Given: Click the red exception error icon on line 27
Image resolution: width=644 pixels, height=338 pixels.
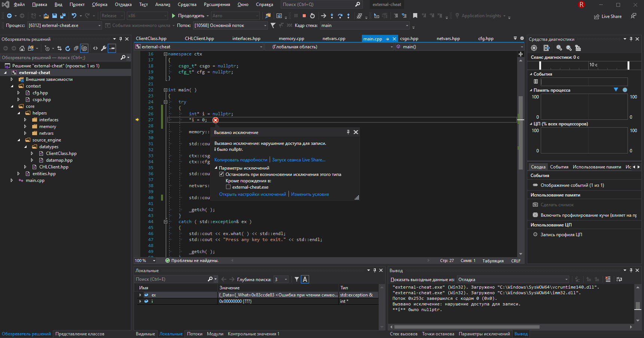Looking at the screenshot, I should [216, 120].
